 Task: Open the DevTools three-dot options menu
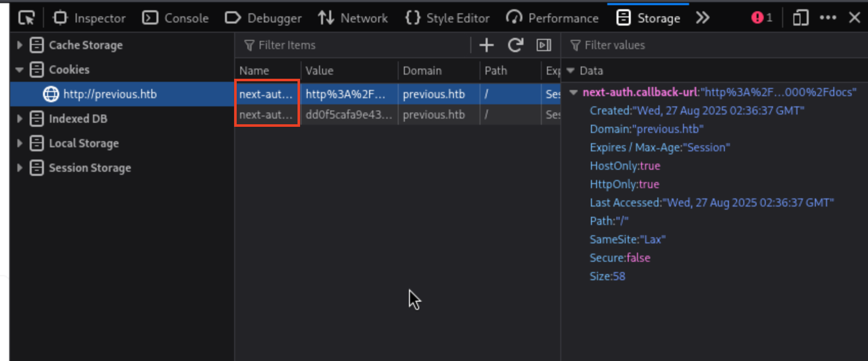[x=828, y=18]
